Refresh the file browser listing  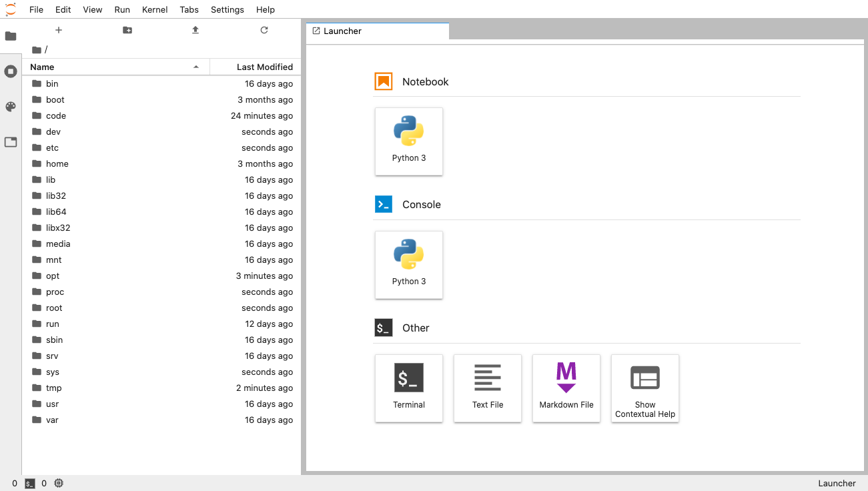pyautogui.click(x=264, y=30)
